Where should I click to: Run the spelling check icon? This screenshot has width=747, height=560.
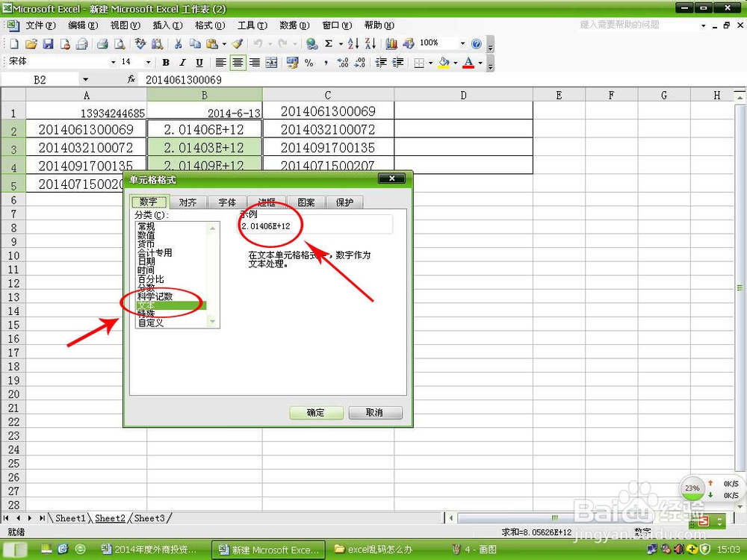coord(140,44)
